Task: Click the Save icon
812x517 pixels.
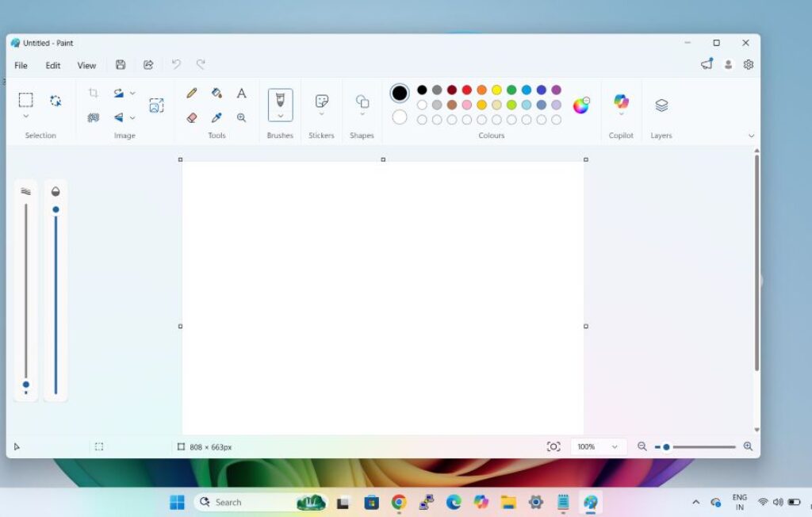Action: coord(121,65)
